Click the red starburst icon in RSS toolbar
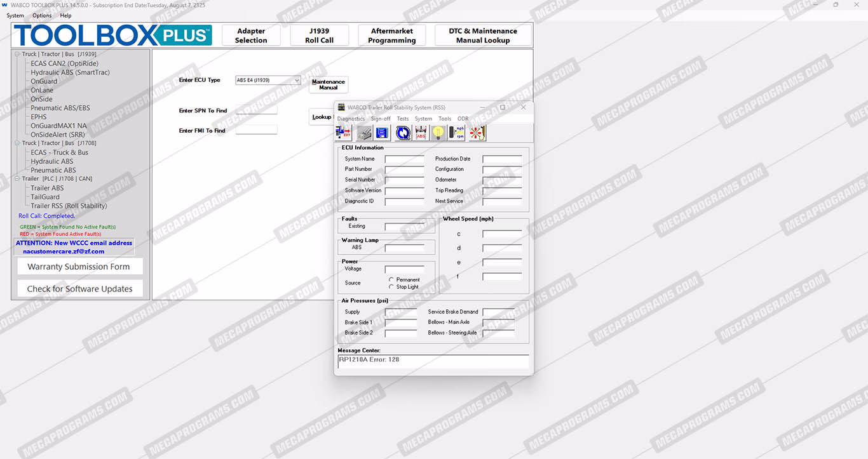 point(477,133)
